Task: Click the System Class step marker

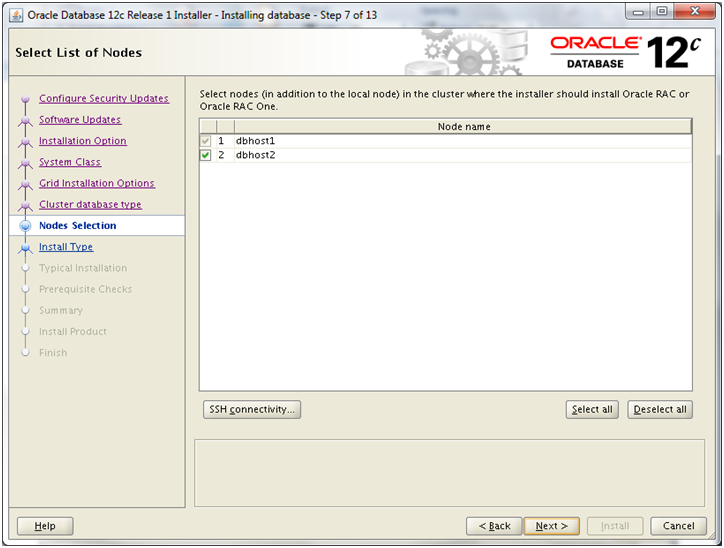Action: point(25,163)
